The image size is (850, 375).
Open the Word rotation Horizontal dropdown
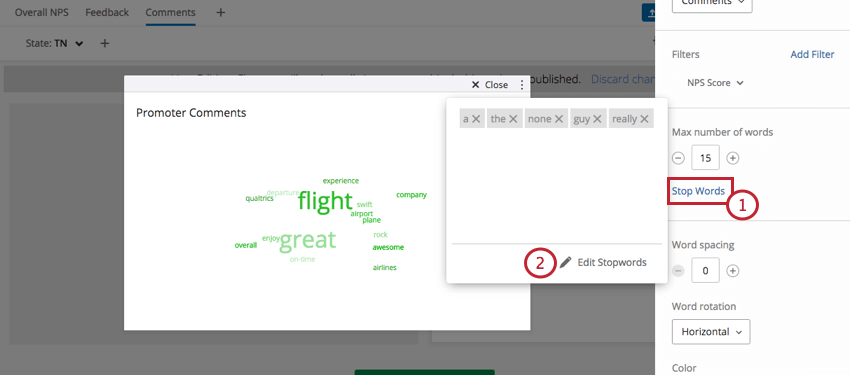coord(711,332)
